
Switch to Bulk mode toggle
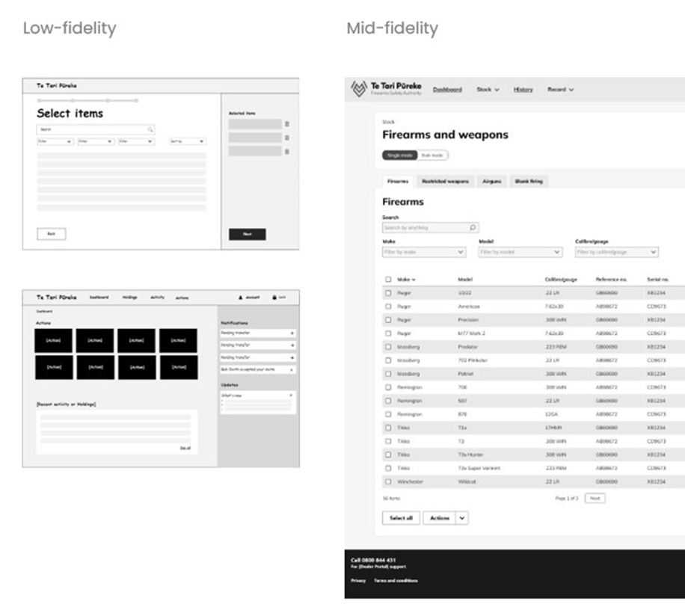pyautogui.click(x=432, y=155)
